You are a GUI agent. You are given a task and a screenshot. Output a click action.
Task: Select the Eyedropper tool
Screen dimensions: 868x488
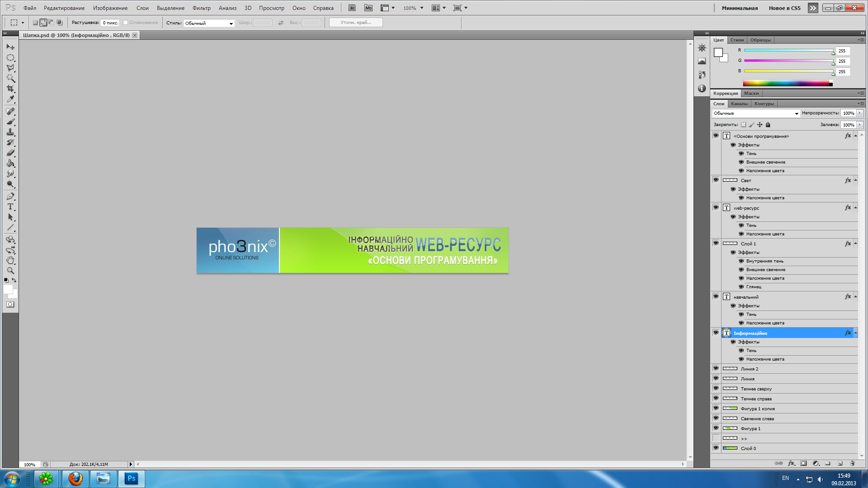pos(10,99)
